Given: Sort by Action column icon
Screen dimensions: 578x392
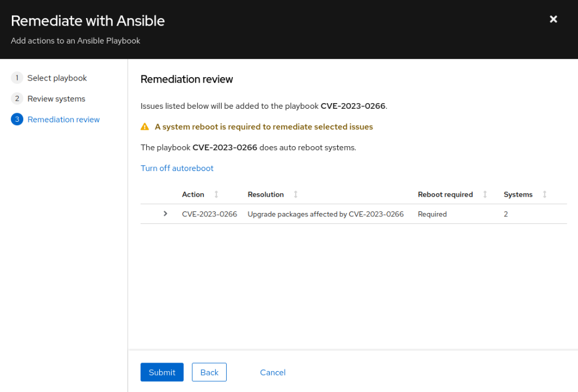Looking at the screenshot, I should [216, 194].
